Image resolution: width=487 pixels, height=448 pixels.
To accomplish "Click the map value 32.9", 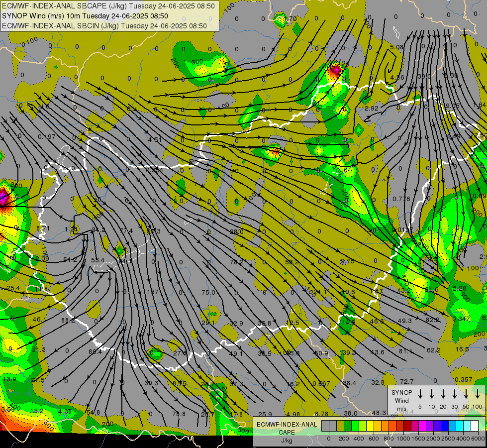I will [x=236, y=324].
